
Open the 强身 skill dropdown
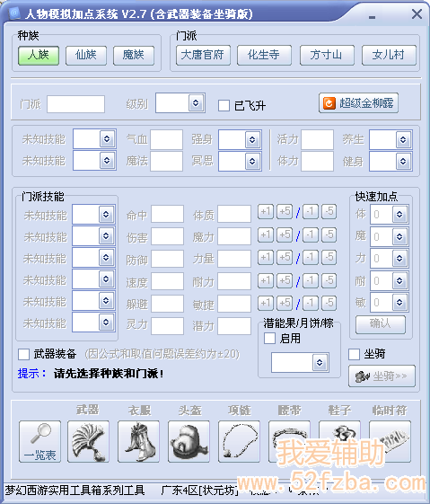252,139
